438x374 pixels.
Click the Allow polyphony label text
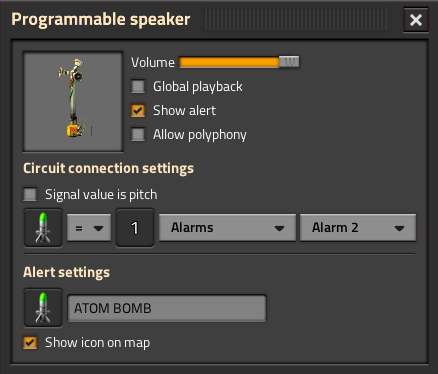200,135
